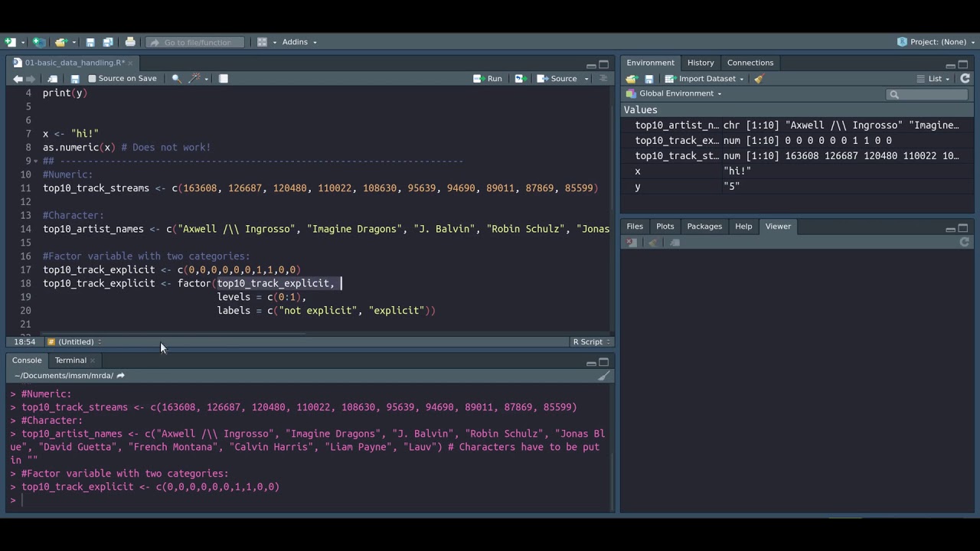Image resolution: width=980 pixels, height=551 pixels.
Task: Open the R Script file type selector
Action: pyautogui.click(x=592, y=342)
